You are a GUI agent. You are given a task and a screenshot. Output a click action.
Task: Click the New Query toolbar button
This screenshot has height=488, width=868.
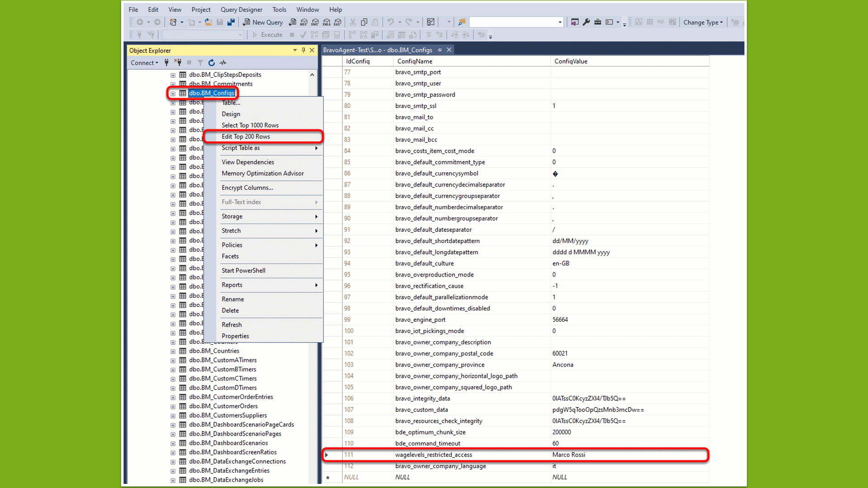pyautogui.click(x=263, y=22)
